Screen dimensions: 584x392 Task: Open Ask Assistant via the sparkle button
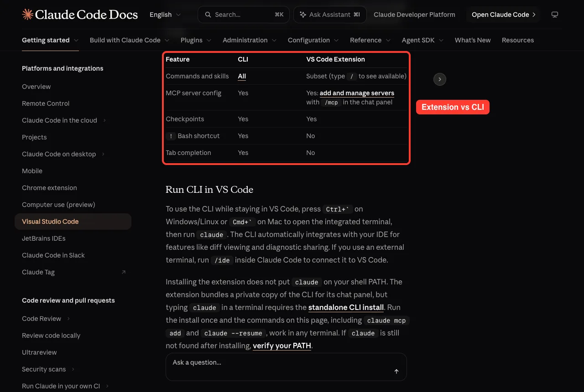pyautogui.click(x=329, y=15)
